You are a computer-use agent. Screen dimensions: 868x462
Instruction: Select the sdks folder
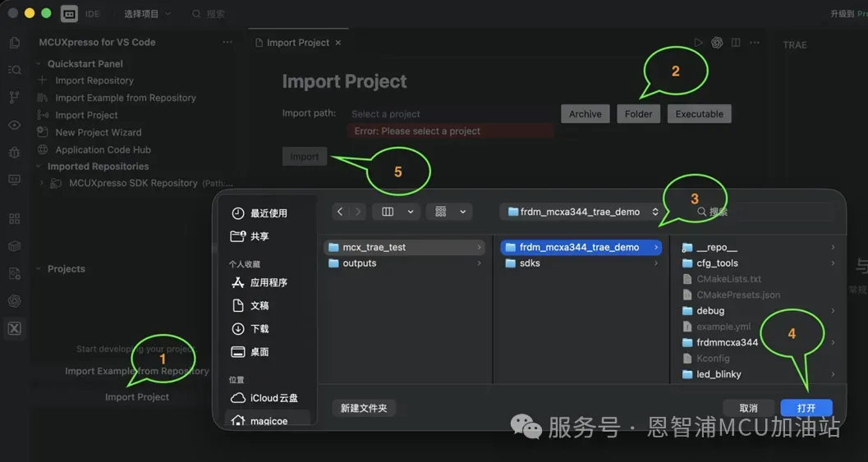(581, 263)
